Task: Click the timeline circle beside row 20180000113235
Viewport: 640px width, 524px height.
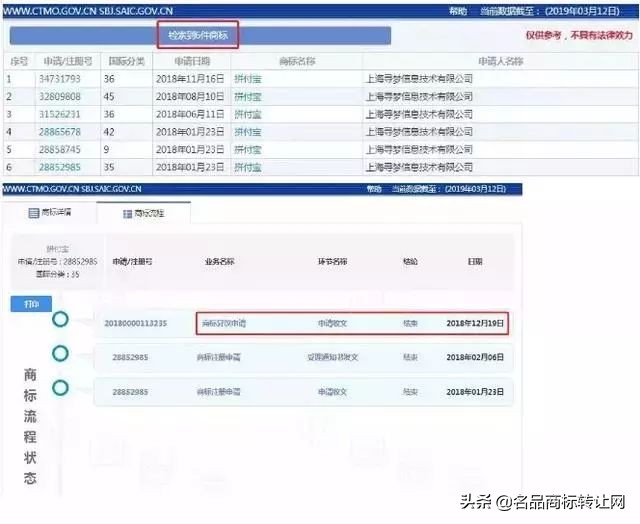Action: pyautogui.click(x=60, y=319)
